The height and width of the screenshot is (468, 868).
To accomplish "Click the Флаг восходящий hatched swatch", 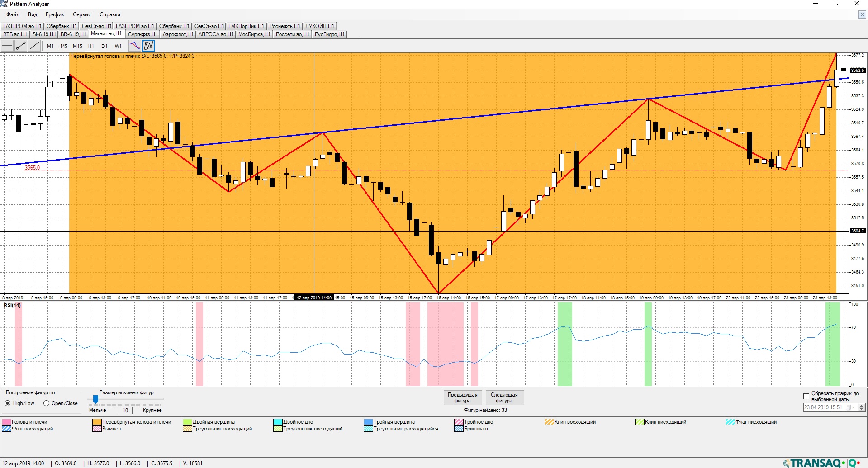I will tap(7, 429).
